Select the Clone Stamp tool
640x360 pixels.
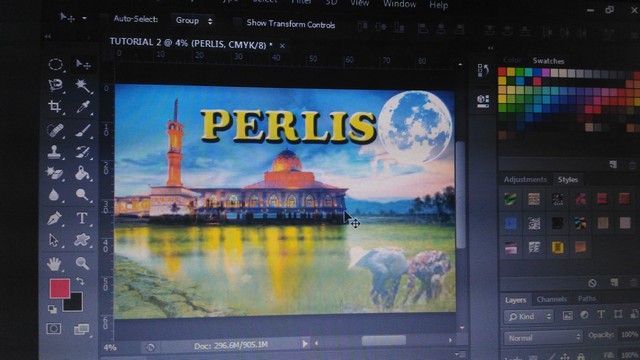54,151
